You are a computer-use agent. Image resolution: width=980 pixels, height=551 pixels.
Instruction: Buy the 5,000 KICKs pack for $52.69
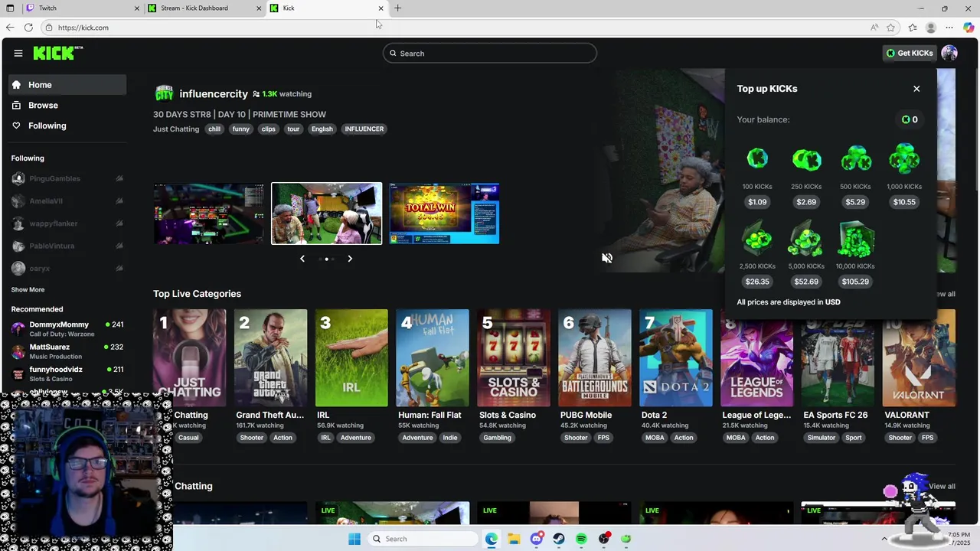(806, 282)
